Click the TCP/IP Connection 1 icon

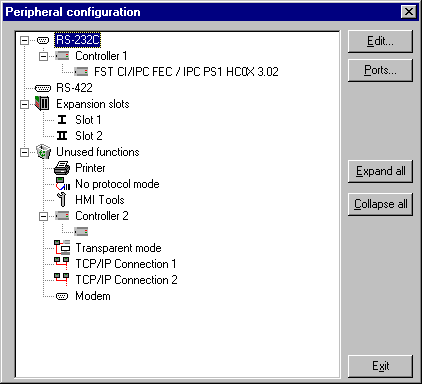point(62,263)
